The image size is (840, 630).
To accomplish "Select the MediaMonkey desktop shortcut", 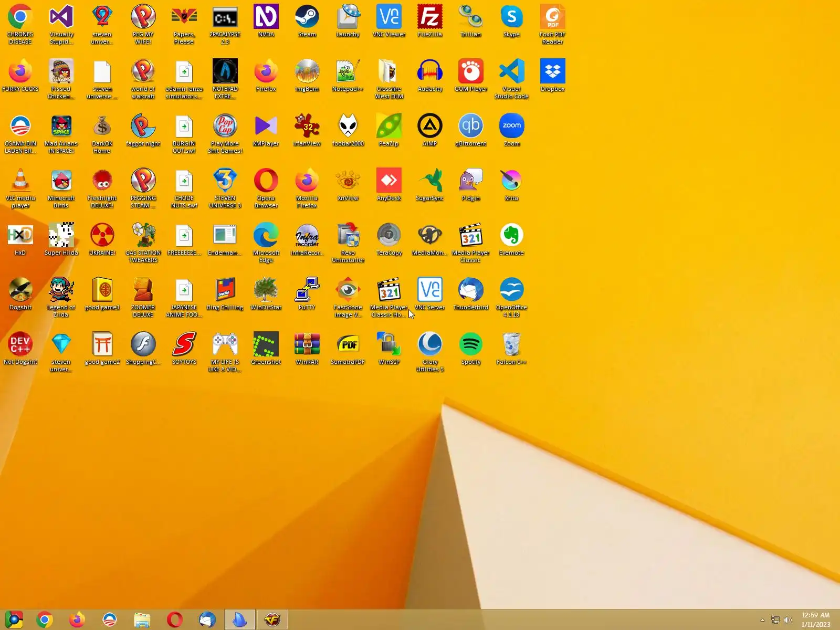I will (x=430, y=240).
